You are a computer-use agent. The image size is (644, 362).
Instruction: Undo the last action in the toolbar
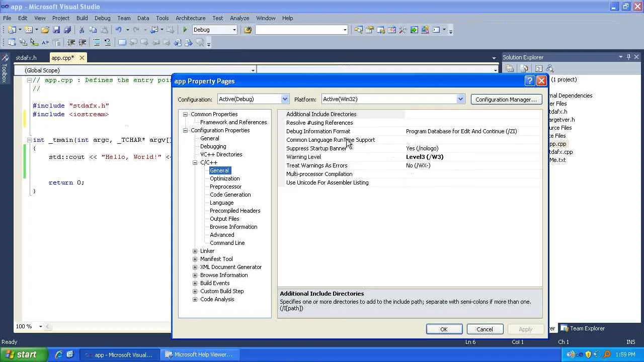[x=119, y=30]
